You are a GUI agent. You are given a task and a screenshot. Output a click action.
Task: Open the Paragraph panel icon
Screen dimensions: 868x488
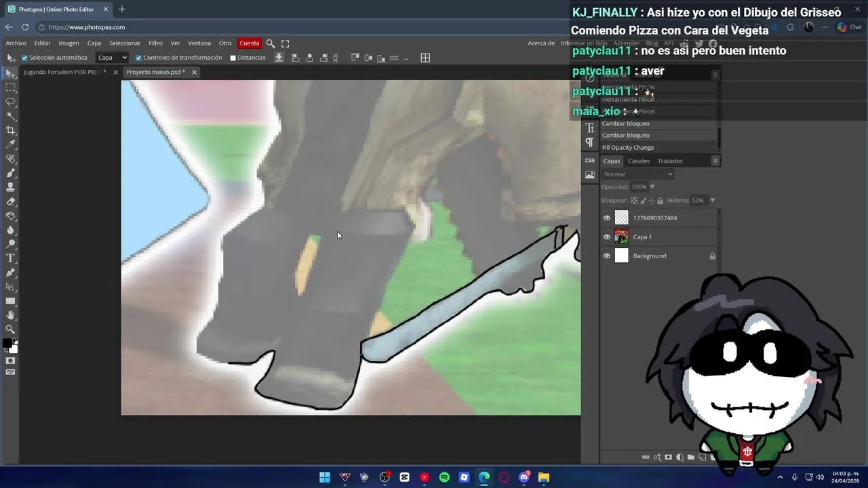[589, 142]
